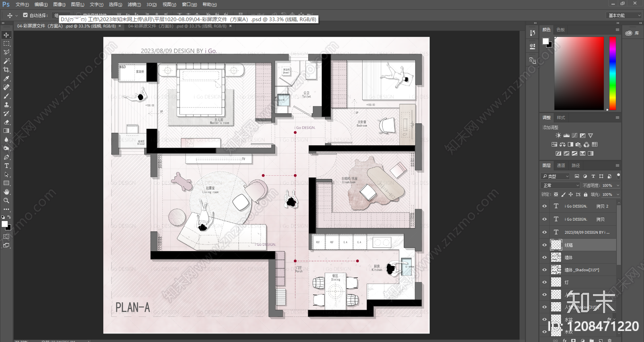
Task: Open the 滤镜 menu
Action: 134,4
